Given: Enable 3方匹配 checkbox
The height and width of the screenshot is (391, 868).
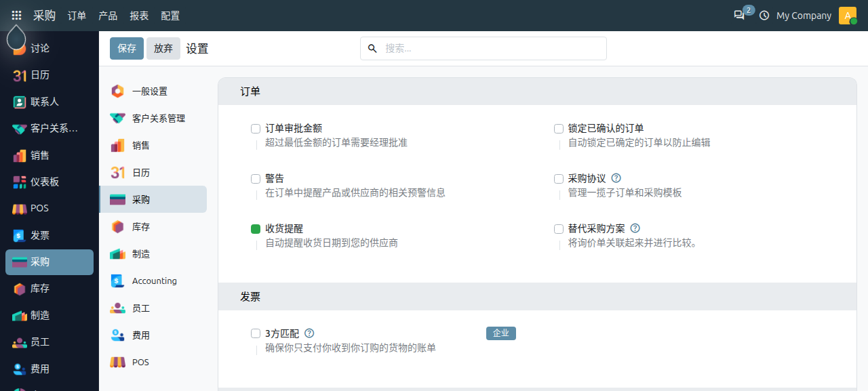Looking at the screenshot, I should (256, 333).
